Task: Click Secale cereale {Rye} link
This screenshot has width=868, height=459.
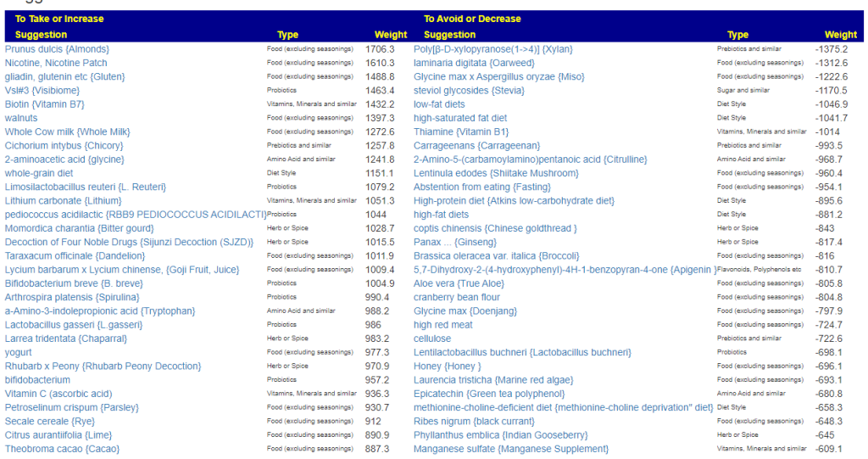Action: point(50,422)
